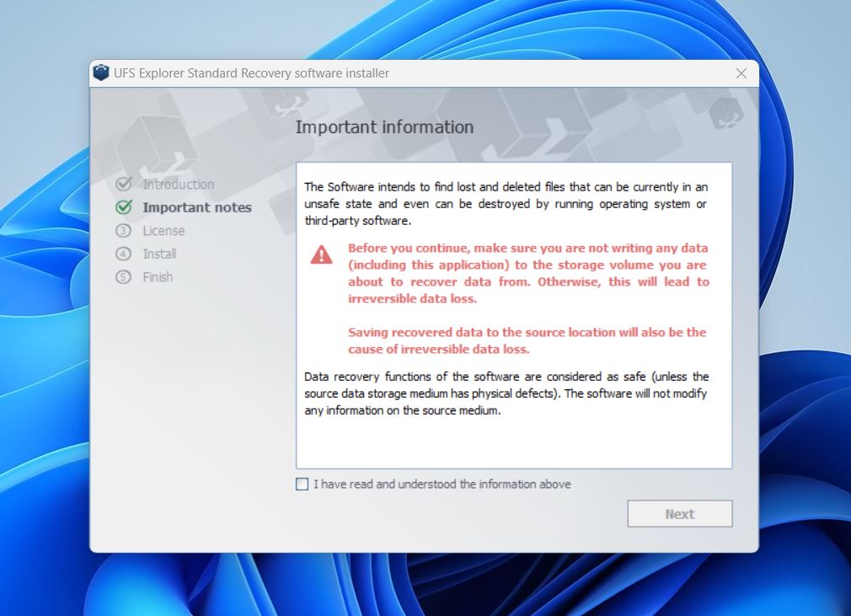This screenshot has width=851, height=616.
Task: Click the 'Important information' heading
Action: point(384,127)
